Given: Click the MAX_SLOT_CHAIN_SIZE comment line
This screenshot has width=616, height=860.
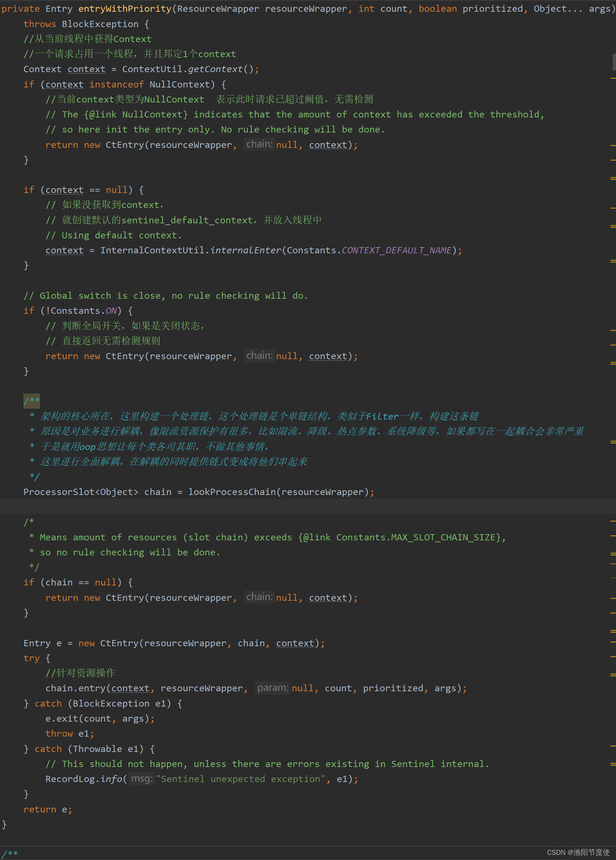Looking at the screenshot, I should pyautogui.click(x=268, y=537).
